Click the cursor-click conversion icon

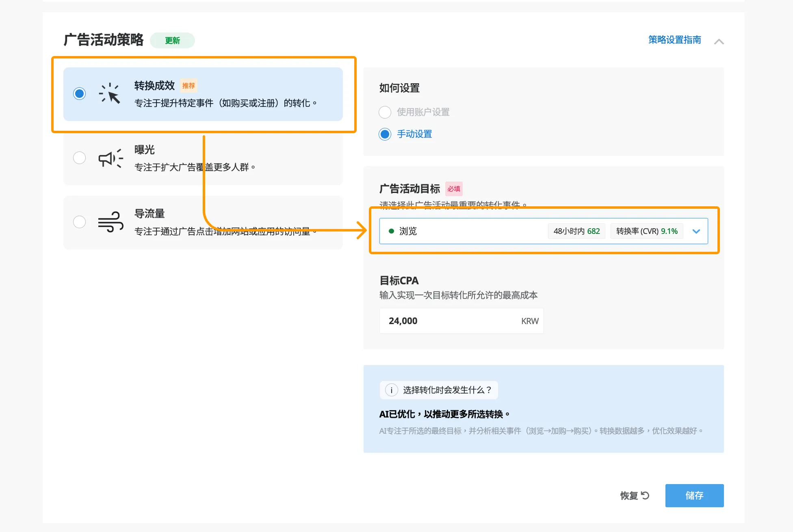coord(110,94)
